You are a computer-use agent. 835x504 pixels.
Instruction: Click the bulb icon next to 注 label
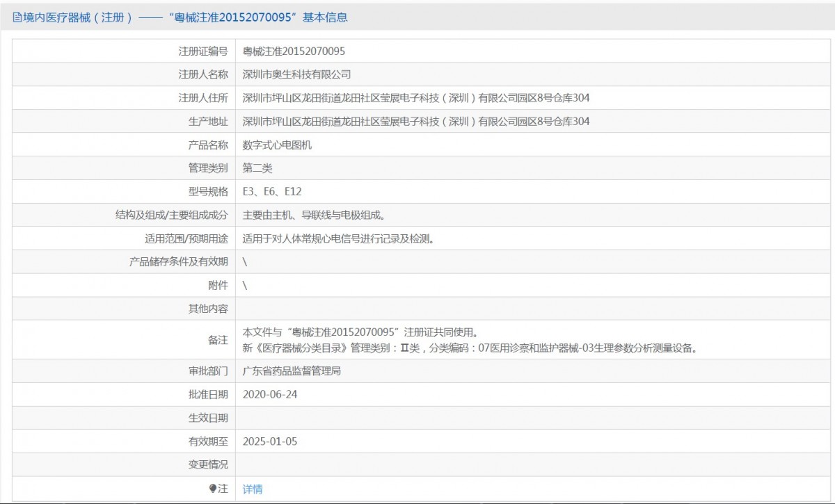(x=213, y=489)
